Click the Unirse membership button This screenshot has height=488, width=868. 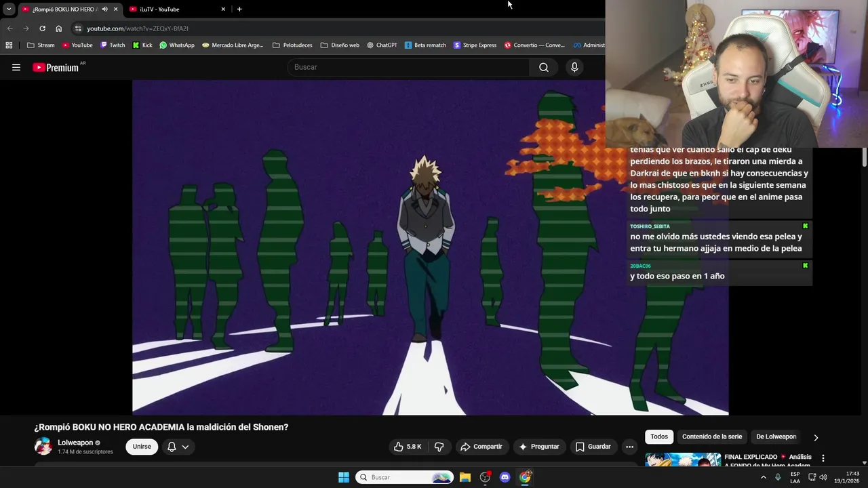[142, 447]
